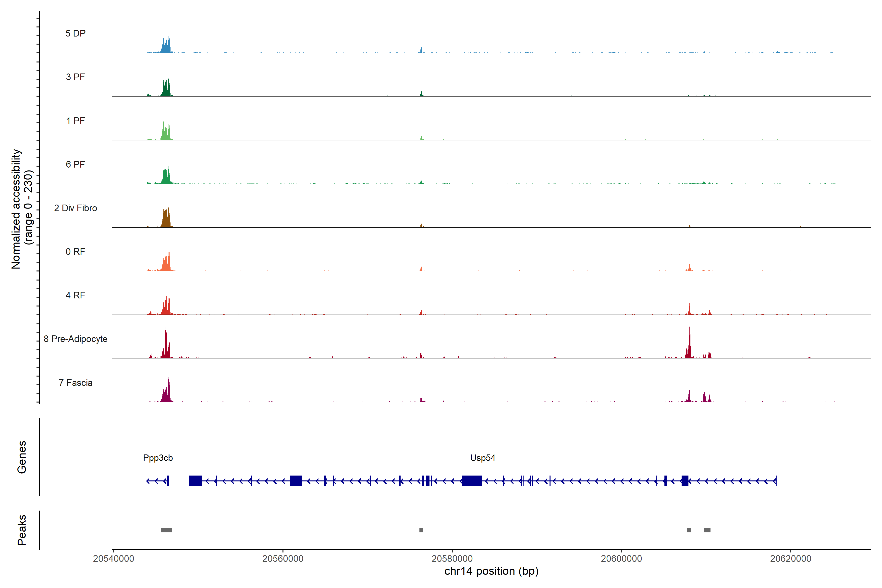Click the 20620000 axis tick label

(791, 559)
